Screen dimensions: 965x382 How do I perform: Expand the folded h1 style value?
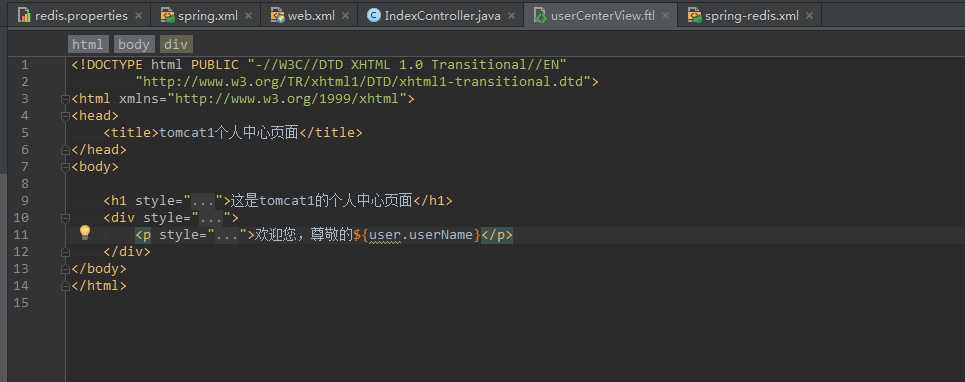[202, 201]
